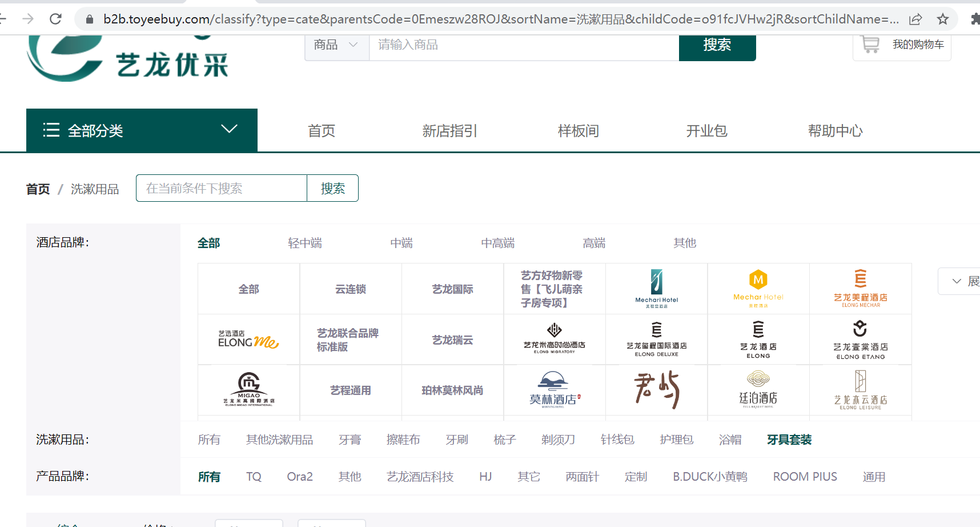Click the 全部分类 hamburger menu icon

(51, 130)
